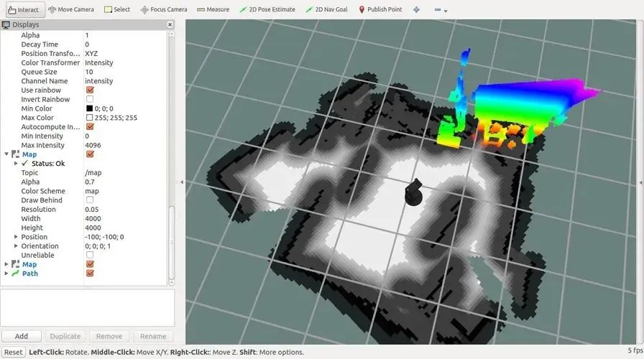The height and width of the screenshot is (359, 644).
Task: Click the 5 fps readout
Action: tap(635, 350)
